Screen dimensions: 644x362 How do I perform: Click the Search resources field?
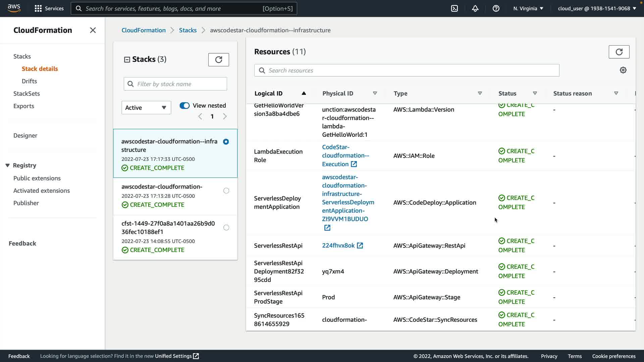(407, 70)
